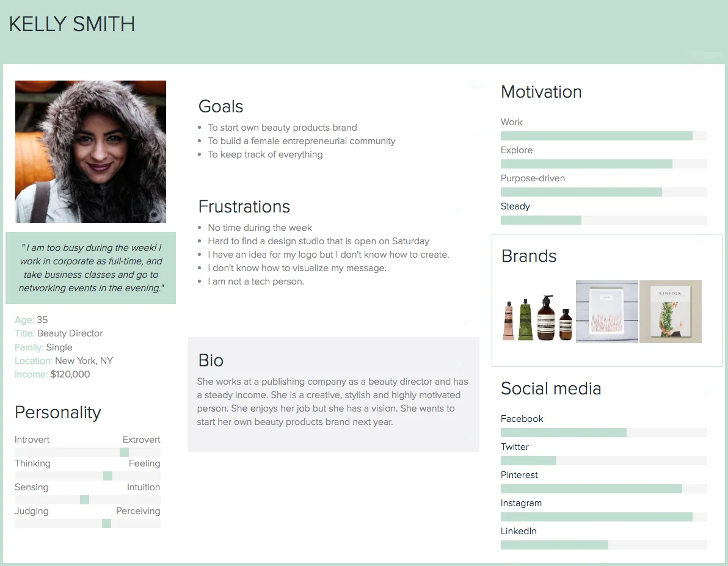This screenshot has width=728, height=566.
Task: Adjust the Sensing–Intuition slider handle
Action: [84, 499]
